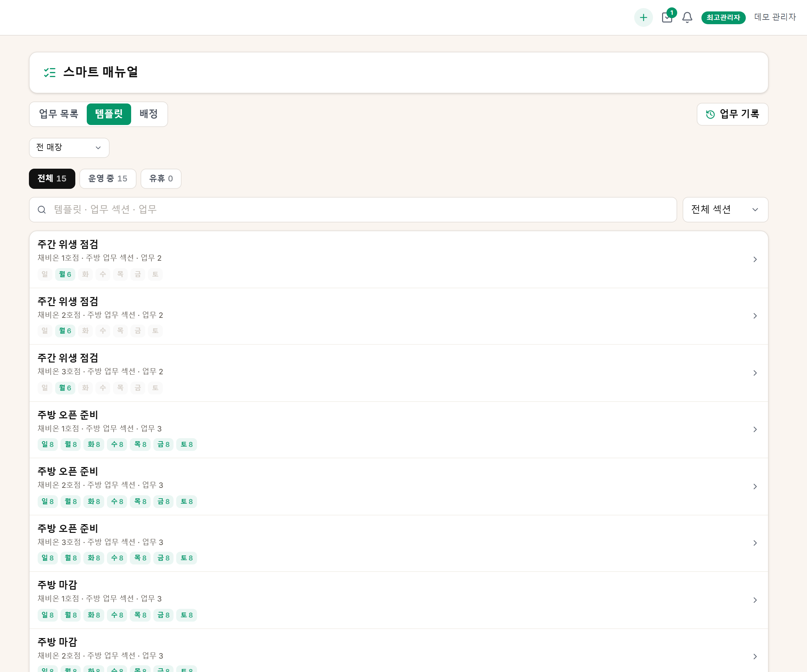Expand the 전 매장 store dropdown

pos(69,148)
